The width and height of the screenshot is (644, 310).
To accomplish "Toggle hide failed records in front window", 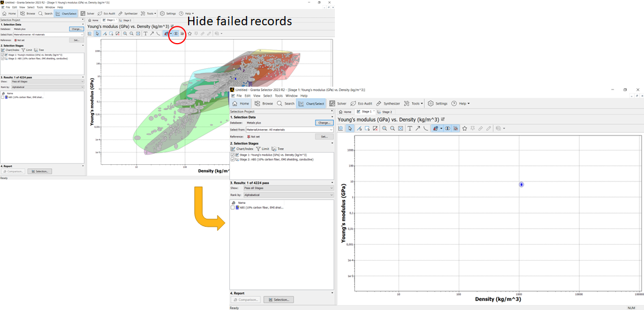I will click(x=455, y=128).
